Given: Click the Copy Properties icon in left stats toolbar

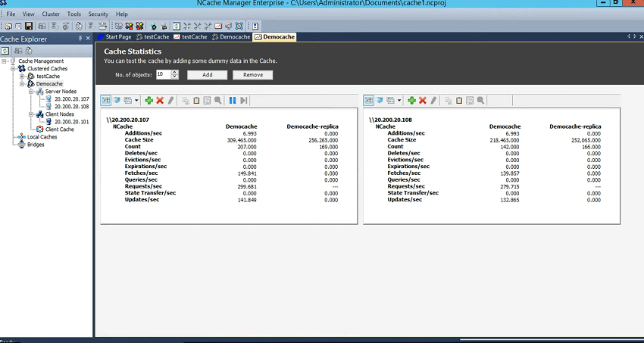Looking at the screenshot, I should (186, 101).
